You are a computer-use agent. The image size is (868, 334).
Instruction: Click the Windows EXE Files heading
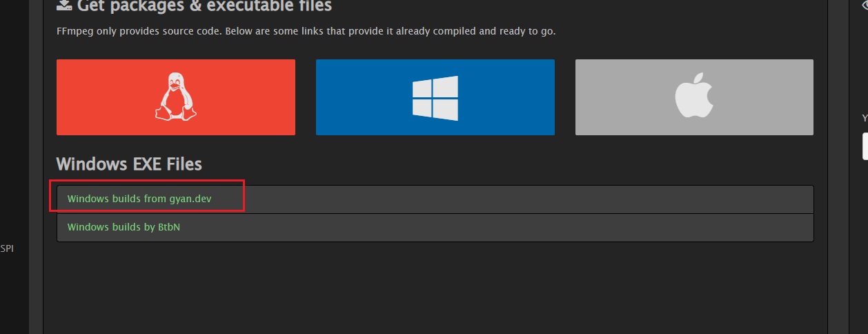coord(129,164)
